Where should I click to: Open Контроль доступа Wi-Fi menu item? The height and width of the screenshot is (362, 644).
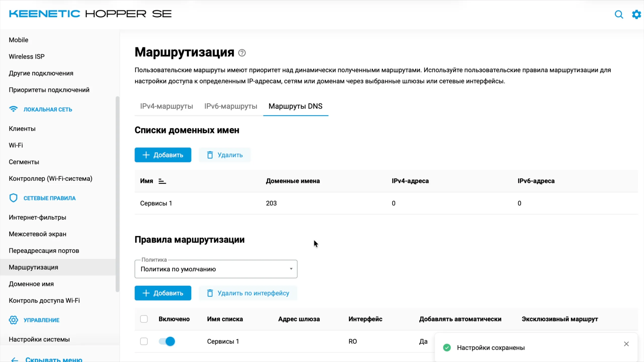pyautogui.click(x=44, y=300)
